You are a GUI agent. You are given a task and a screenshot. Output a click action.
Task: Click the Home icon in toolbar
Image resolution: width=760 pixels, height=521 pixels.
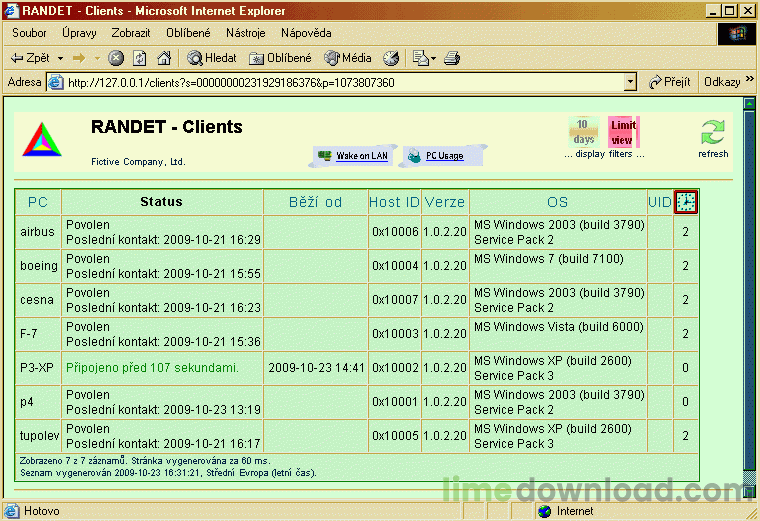(x=164, y=59)
